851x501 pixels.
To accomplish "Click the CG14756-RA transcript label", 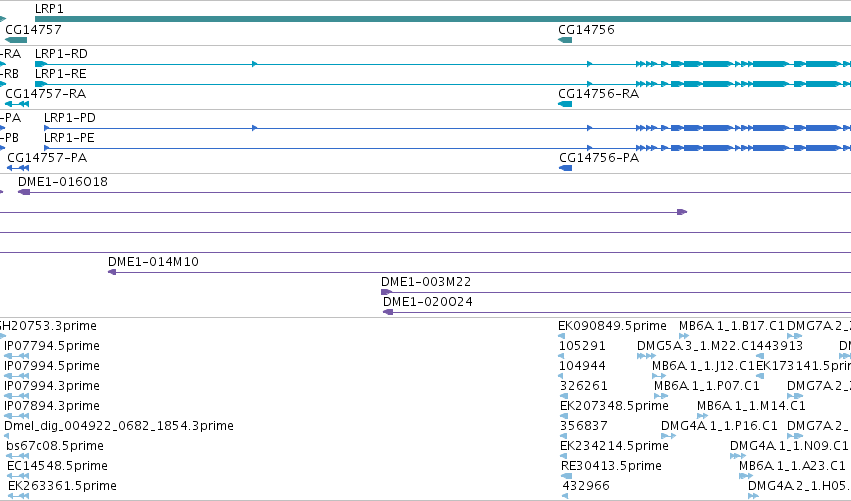I will (599, 94).
